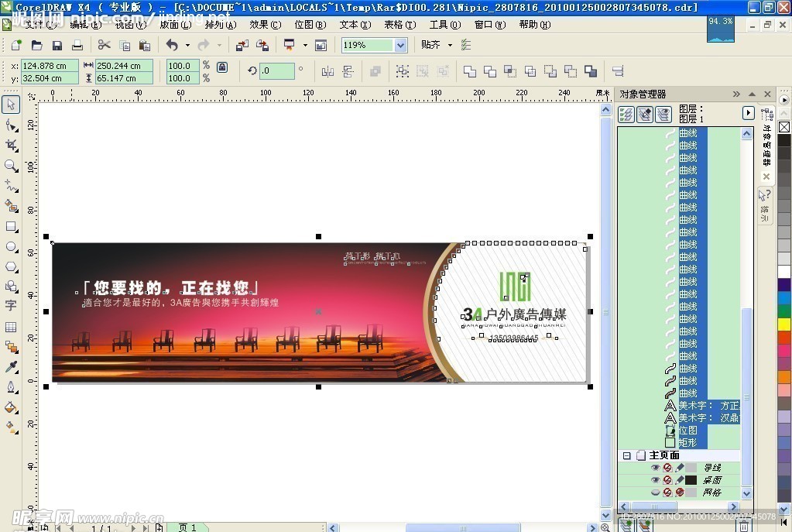Toggle Show Object Properties button in Object Manager
The width and height of the screenshot is (792, 532).
(x=626, y=115)
